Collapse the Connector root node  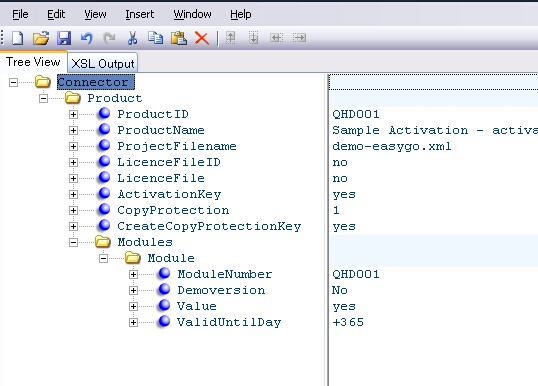(x=13, y=82)
